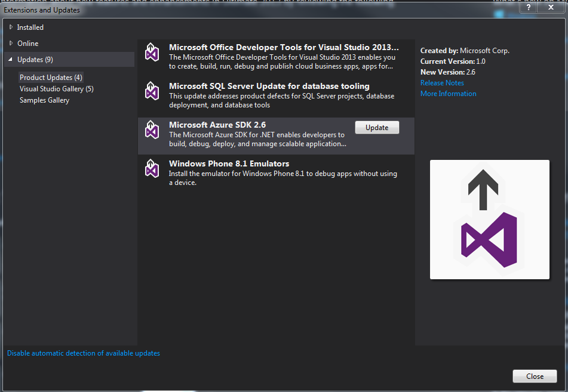Click the Office Developer Tools description text
The height and width of the screenshot is (392, 568).
pos(282,61)
